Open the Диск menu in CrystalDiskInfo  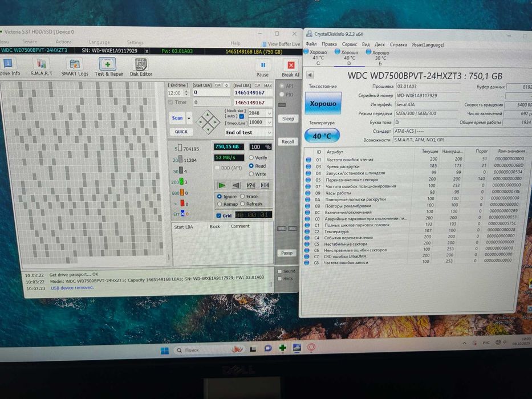379,44
